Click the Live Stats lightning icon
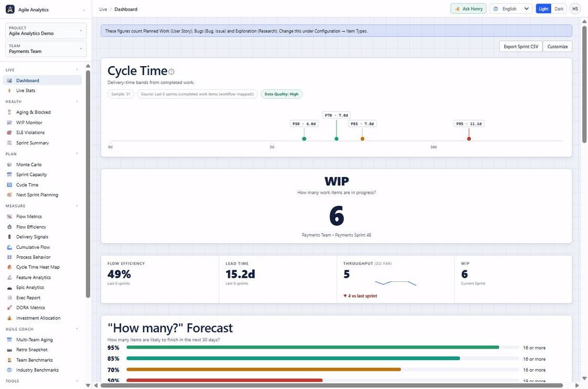588x389 pixels. click(x=9, y=90)
